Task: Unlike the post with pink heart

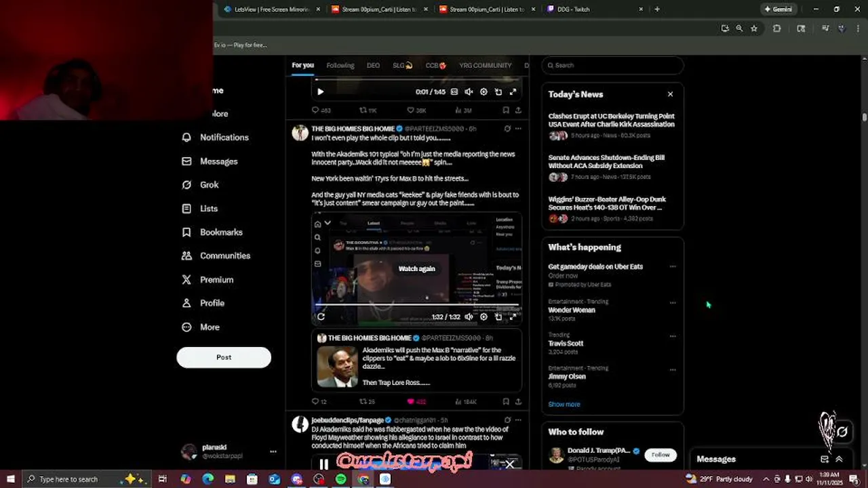Action: click(x=416, y=402)
